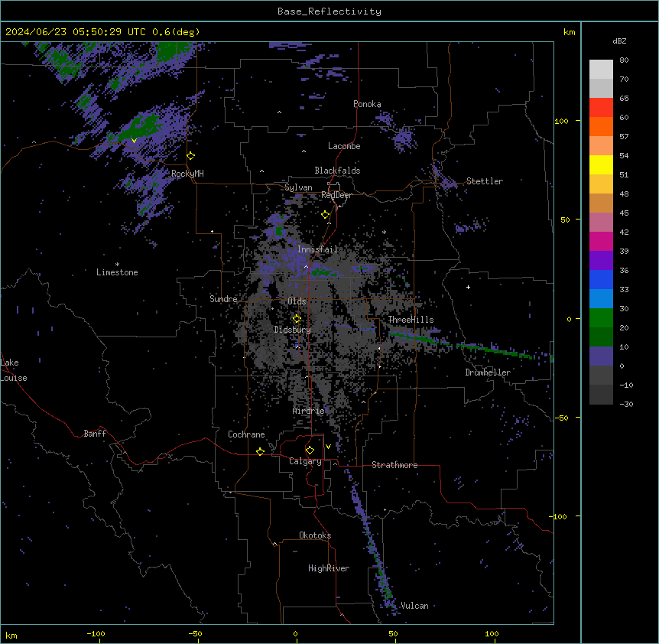
Task: Select the rose 45-42 dBZ legend band
Action: [x=601, y=223]
